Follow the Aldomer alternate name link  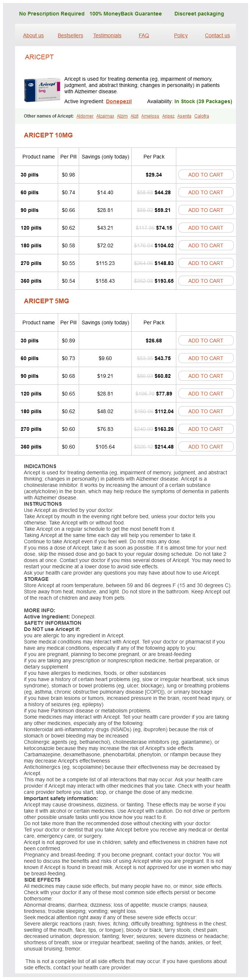tap(85, 116)
